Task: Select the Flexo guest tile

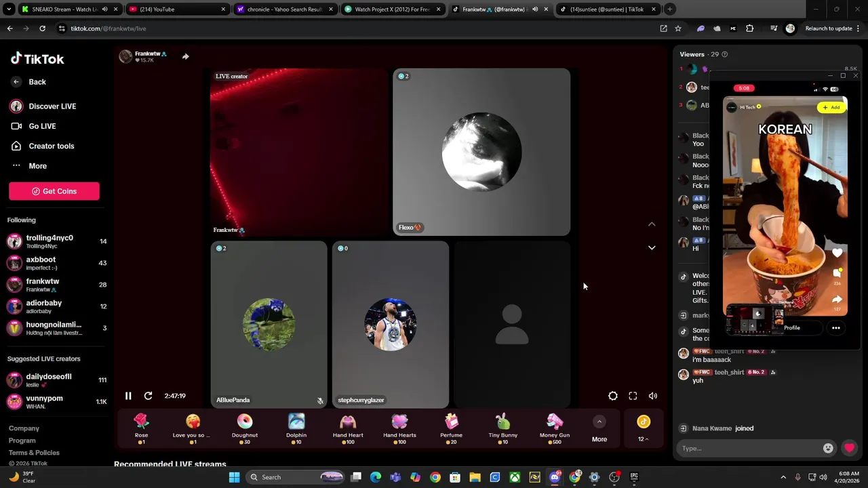Action: [481, 152]
